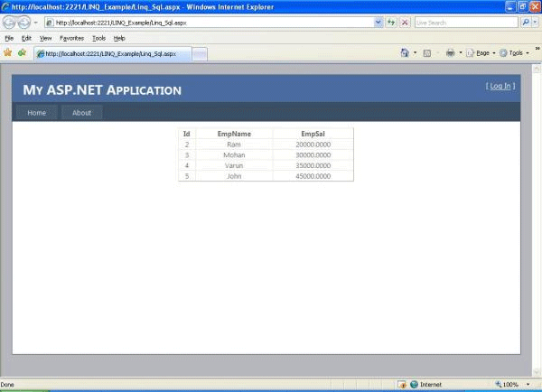Click the About navigation button
This screenshot has width=542, height=392.
81,113
